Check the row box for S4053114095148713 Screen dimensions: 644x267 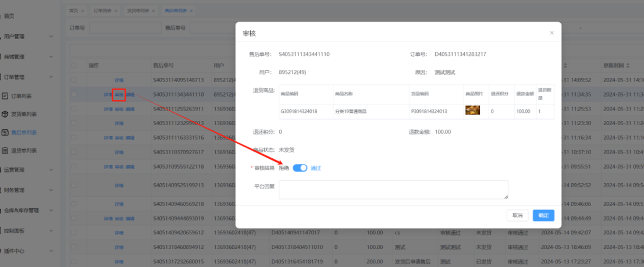coord(73,80)
